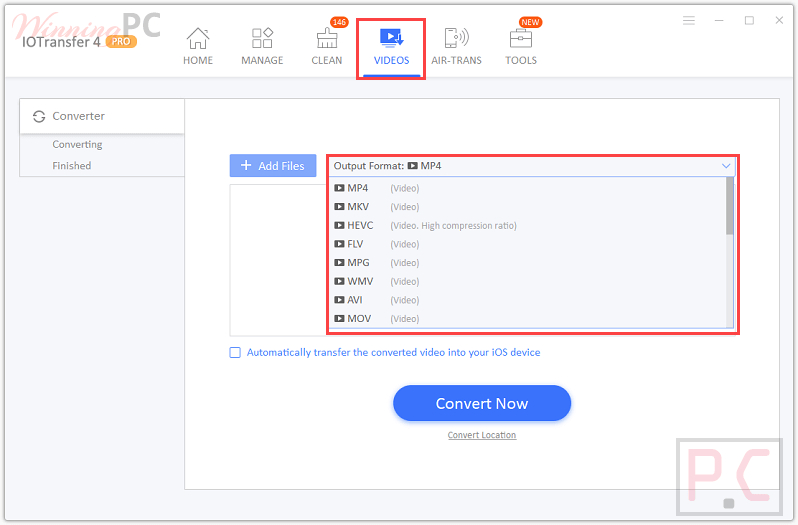The image size is (798, 525).
Task: Enable automatic transfer to iOS device
Action: pos(235,353)
